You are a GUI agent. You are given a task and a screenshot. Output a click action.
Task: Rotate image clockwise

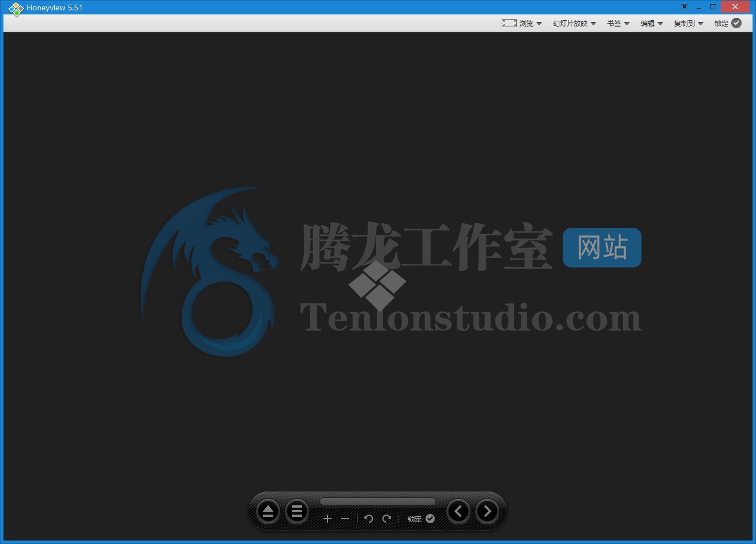coord(386,519)
